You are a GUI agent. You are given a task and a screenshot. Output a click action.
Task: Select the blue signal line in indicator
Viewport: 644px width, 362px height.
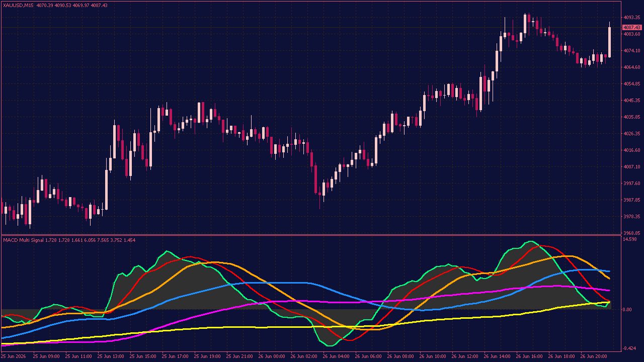click(x=282, y=284)
